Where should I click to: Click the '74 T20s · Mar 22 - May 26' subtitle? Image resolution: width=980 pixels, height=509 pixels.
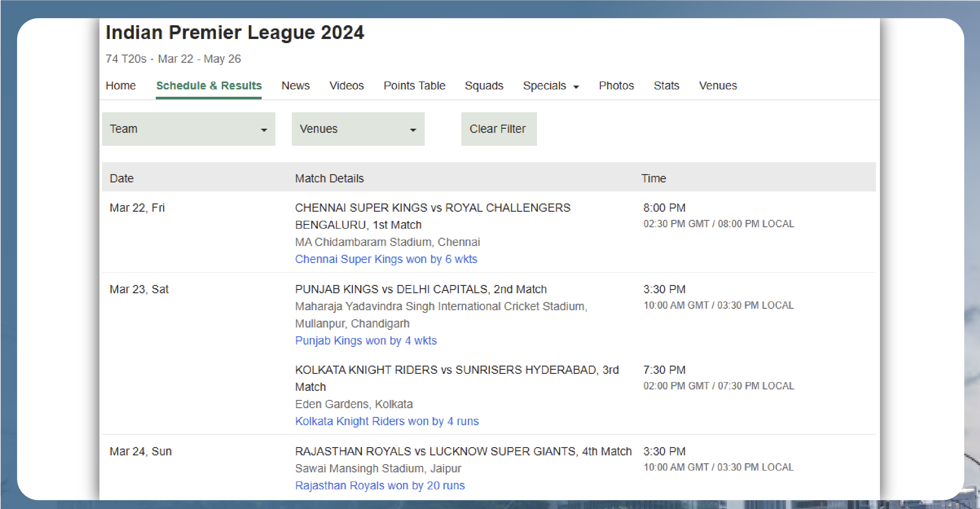coord(173,59)
